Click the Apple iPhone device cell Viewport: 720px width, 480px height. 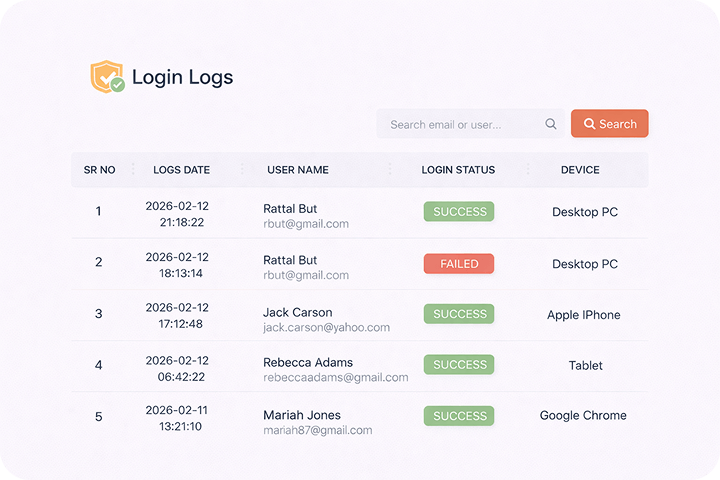[583, 315]
